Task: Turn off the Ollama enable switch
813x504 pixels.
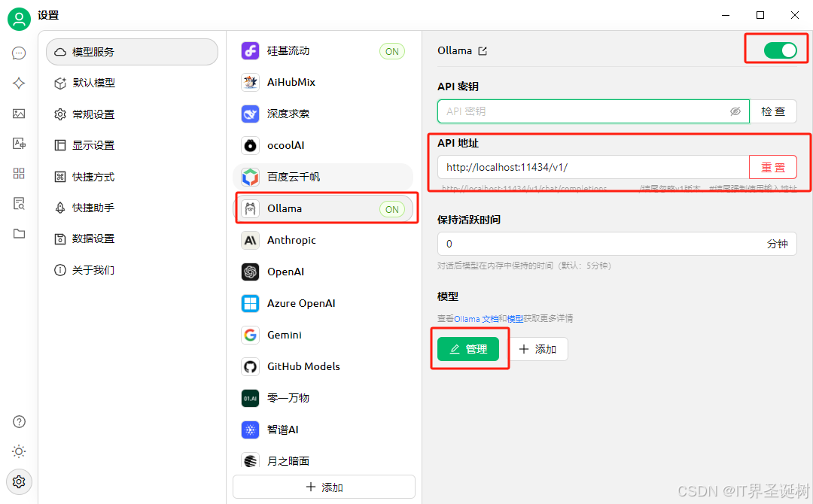Action: coord(780,50)
